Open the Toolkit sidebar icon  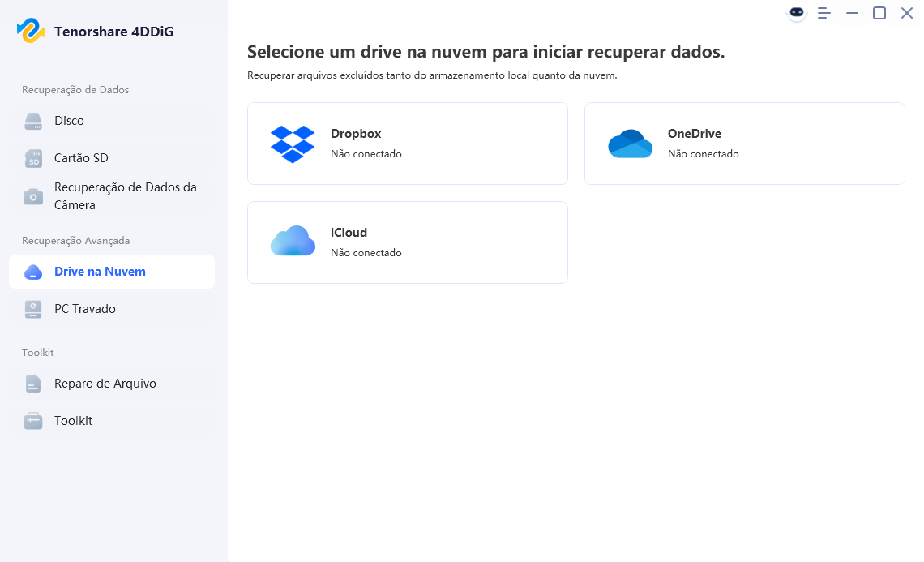[x=32, y=420]
